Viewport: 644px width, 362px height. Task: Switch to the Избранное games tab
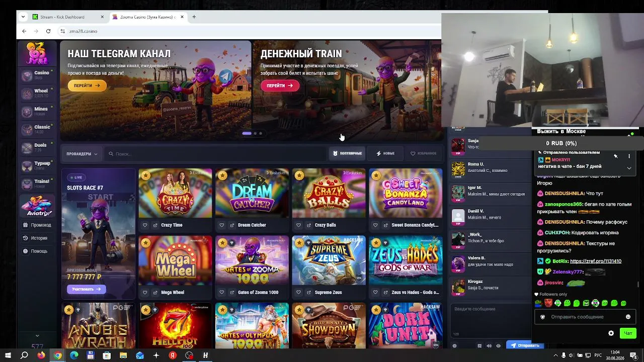(x=423, y=153)
